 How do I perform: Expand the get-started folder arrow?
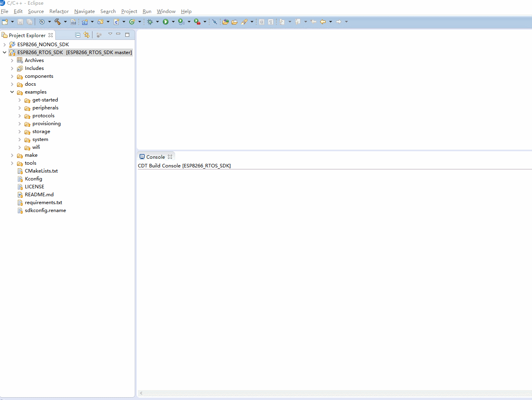coord(20,100)
